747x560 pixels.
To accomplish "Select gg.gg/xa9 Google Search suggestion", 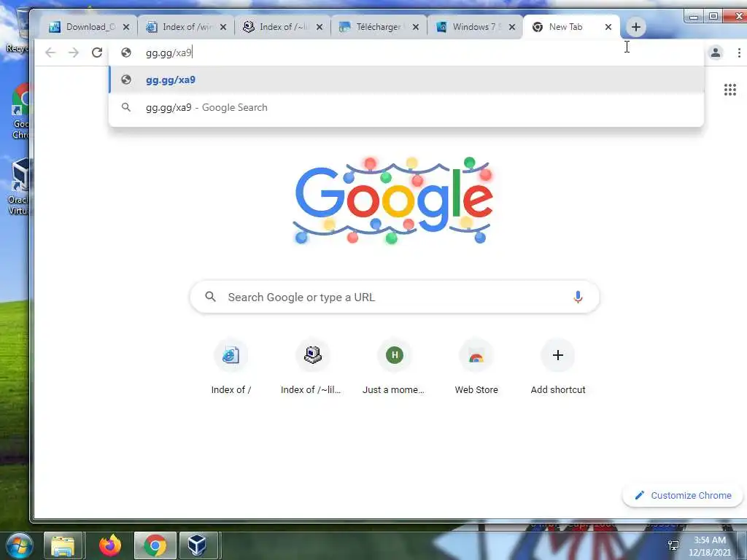I will tap(406, 107).
